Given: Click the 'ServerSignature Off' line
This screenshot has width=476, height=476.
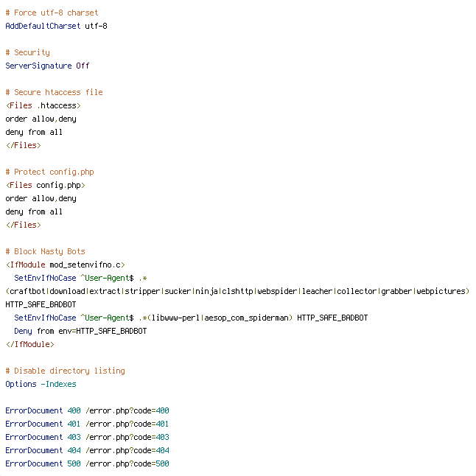Looking at the screenshot, I should 47,66.
